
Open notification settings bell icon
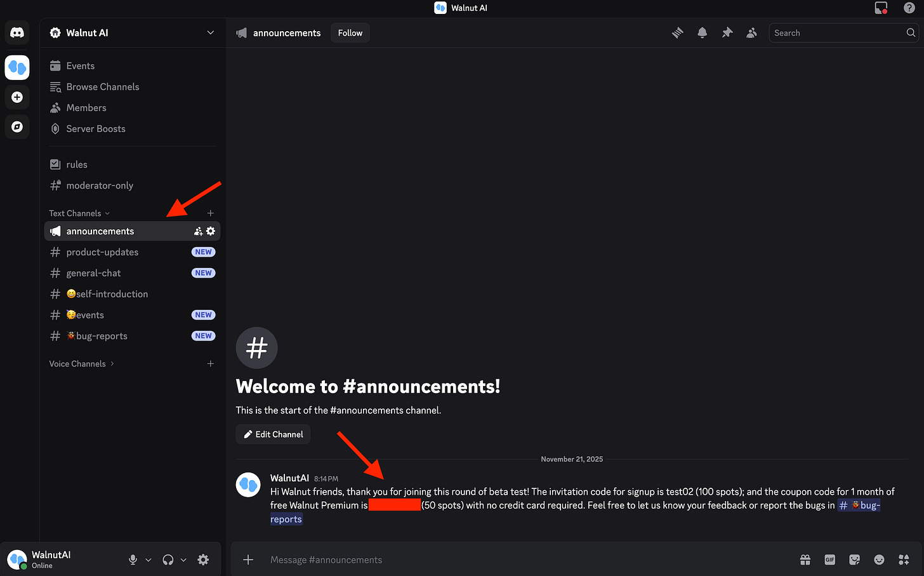coord(703,33)
